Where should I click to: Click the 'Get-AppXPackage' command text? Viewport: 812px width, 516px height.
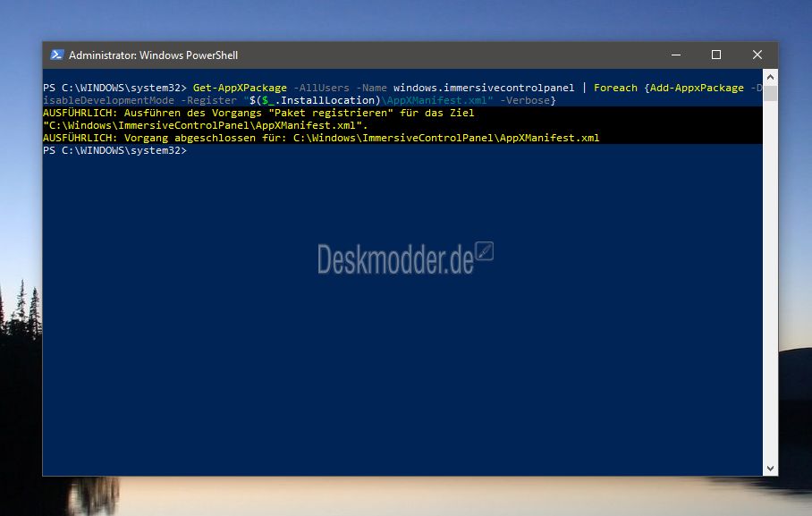(240, 88)
